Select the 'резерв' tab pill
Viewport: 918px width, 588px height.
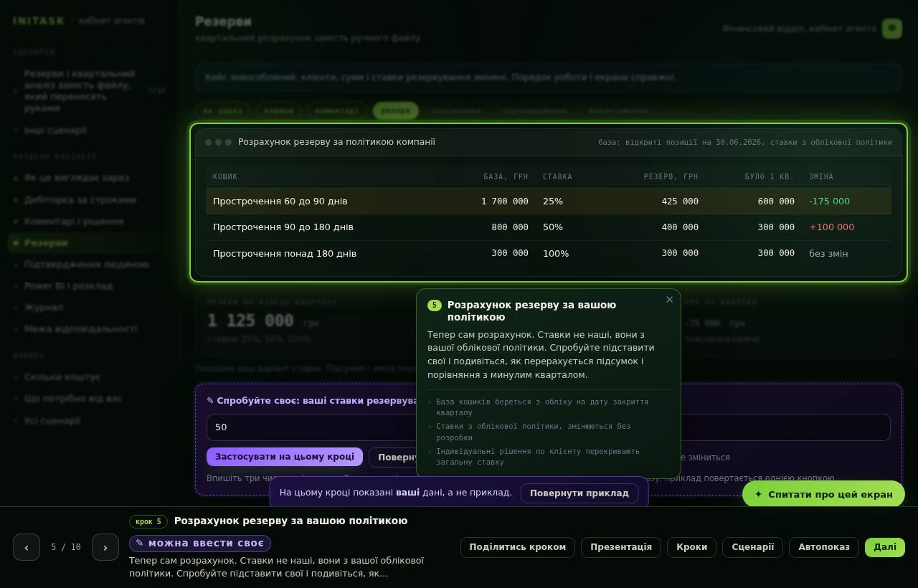tap(395, 110)
